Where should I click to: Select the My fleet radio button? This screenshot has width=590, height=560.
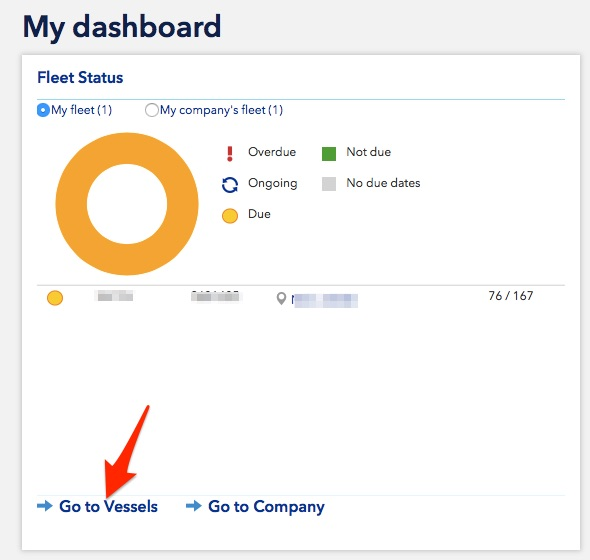[43, 110]
